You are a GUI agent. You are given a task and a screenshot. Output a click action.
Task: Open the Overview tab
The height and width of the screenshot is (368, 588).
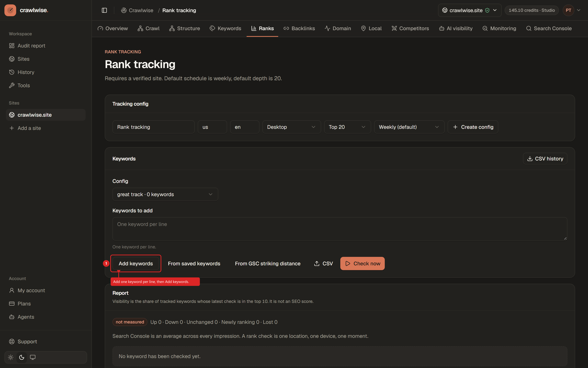[113, 29]
